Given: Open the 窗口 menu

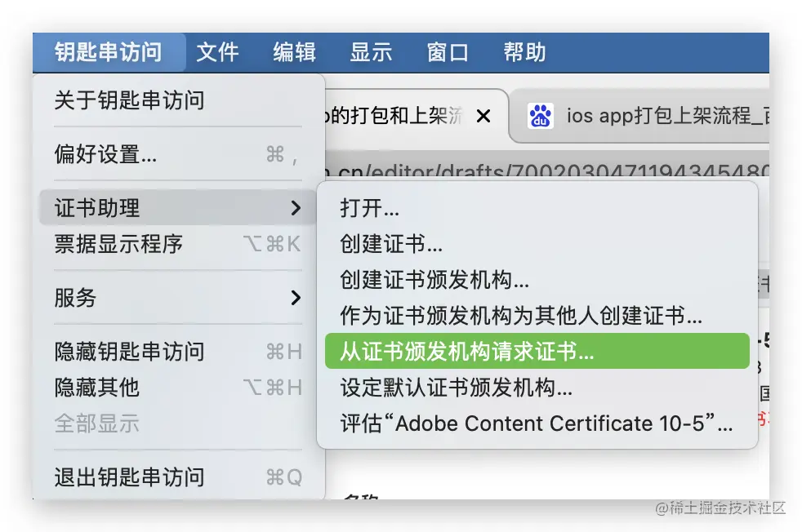Looking at the screenshot, I should (x=447, y=52).
